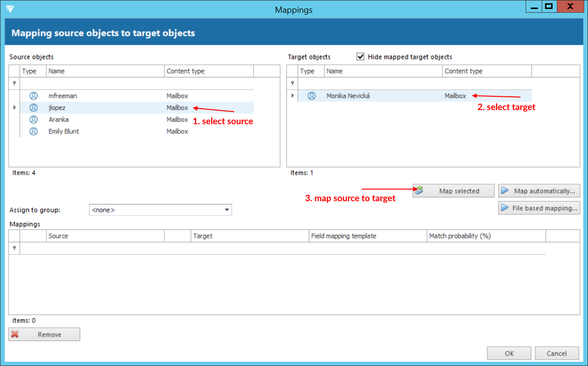Viewport: 588px width, 366px height.
Task: Expand the jlopez row indicator arrow
Action: point(14,108)
